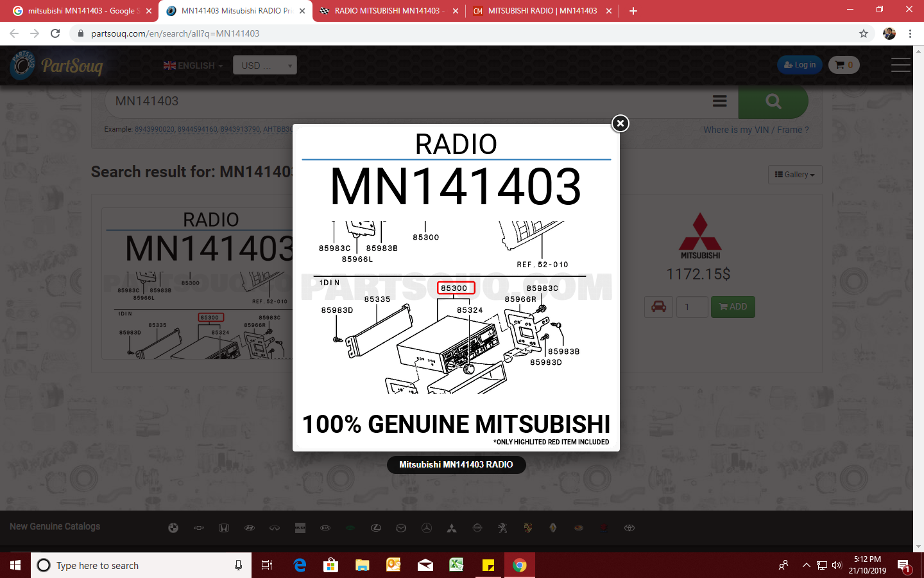Click the PartSouq site logo
This screenshot has height=578, width=924.
coord(56,65)
